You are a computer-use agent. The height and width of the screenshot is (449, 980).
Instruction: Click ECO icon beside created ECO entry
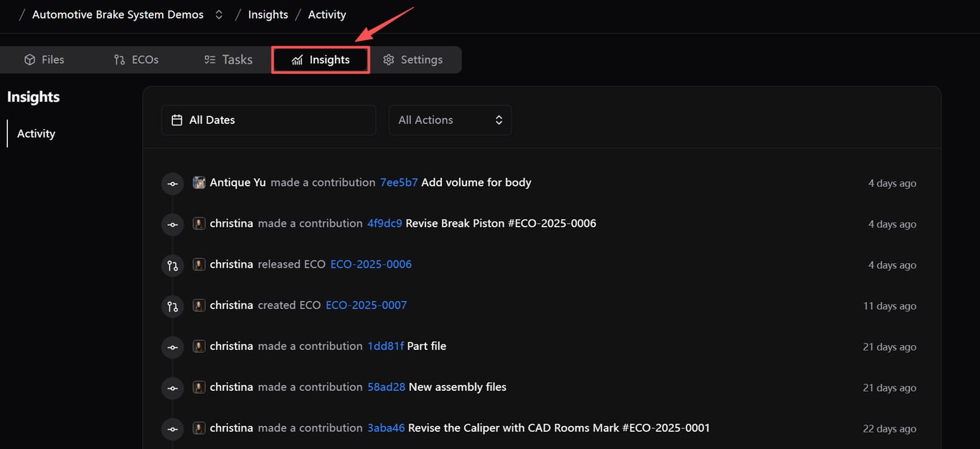click(172, 306)
